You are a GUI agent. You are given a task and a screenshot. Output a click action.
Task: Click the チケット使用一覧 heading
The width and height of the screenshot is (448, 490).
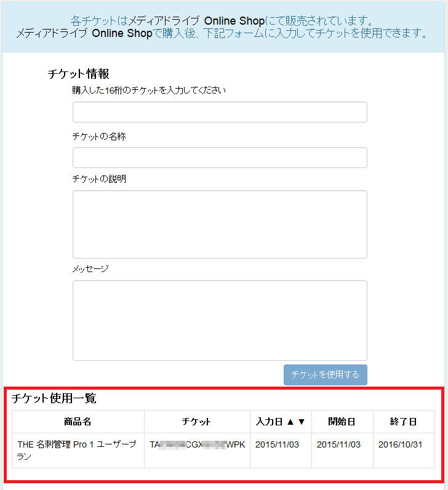click(x=54, y=398)
